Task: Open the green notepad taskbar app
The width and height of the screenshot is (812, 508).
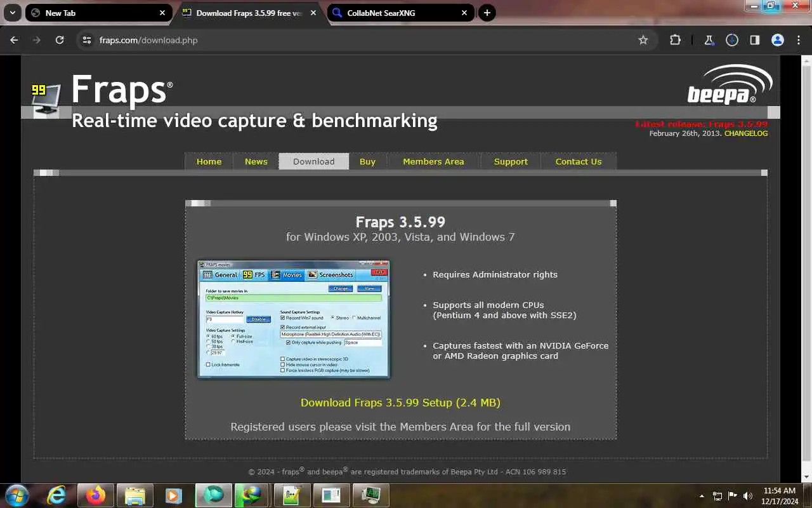Action: 292,495
